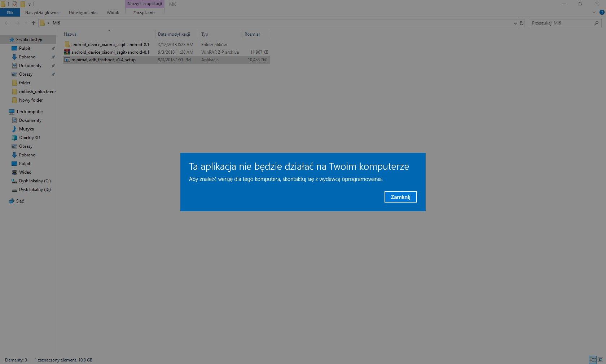Click the up-directory arrow icon
This screenshot has height=364, width=606.
coord(34,23)
